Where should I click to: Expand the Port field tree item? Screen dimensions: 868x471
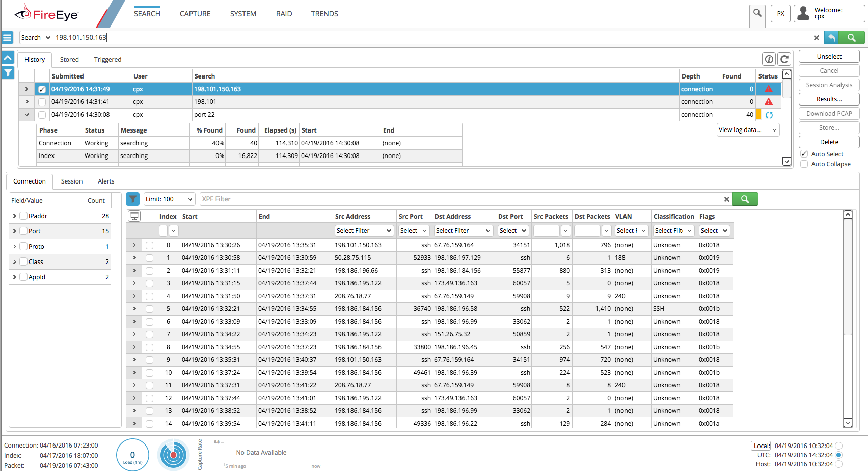pyautogui.click(x=14, y=231)
